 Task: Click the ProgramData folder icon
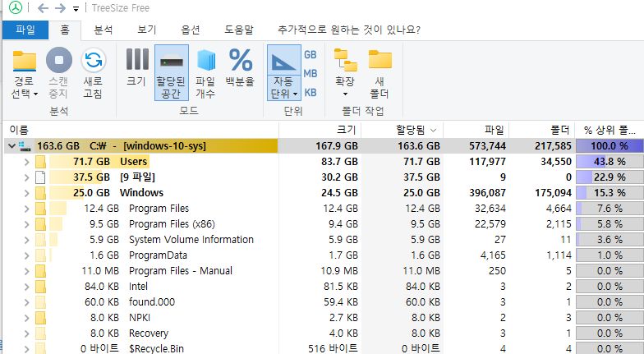[x=40, y=255]
